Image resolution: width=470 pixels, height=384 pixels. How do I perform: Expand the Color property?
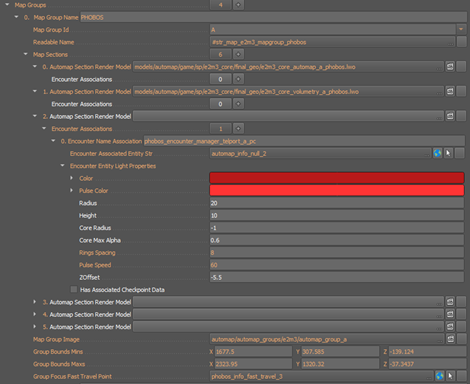click(71, 178)
